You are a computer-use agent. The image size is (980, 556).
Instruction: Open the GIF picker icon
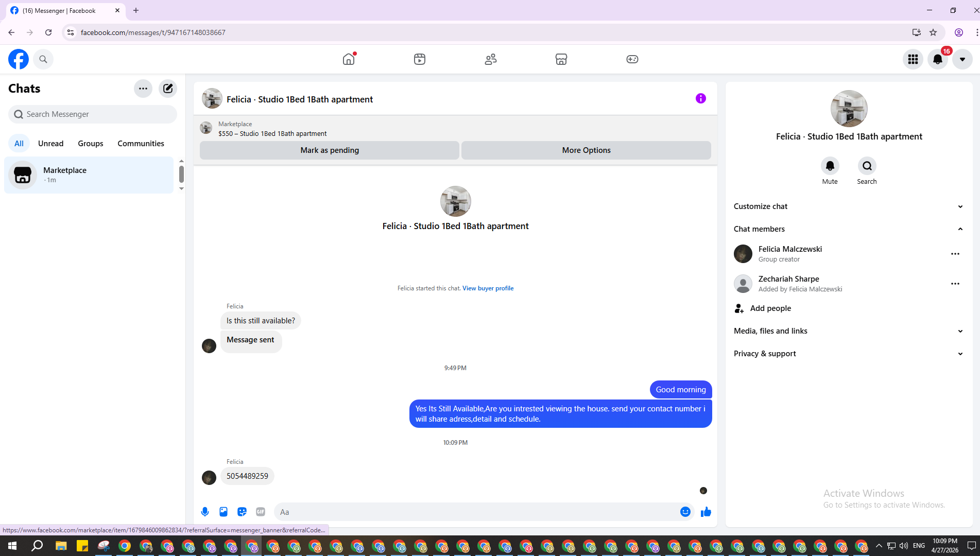click(261, 512)
